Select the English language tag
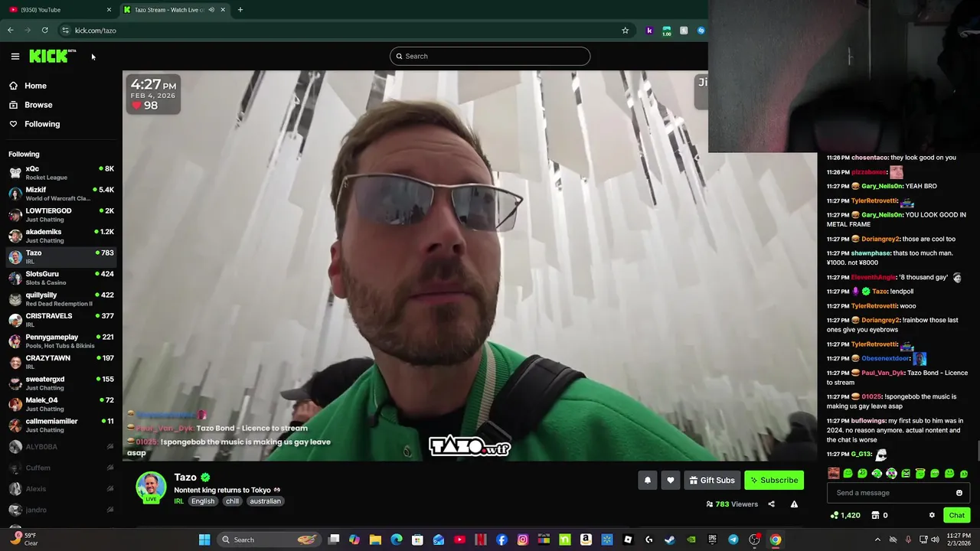The width and height of the screenshot is (980, 551). click(203, 501)
